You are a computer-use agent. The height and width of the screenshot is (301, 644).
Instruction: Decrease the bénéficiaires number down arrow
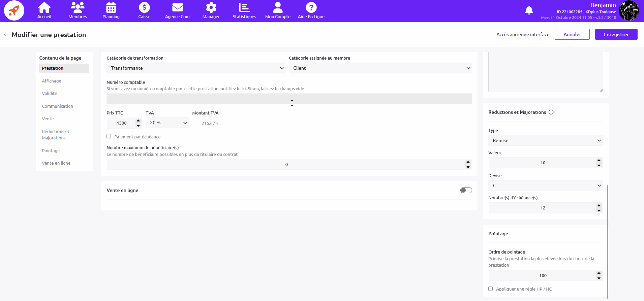coord(468,167)
